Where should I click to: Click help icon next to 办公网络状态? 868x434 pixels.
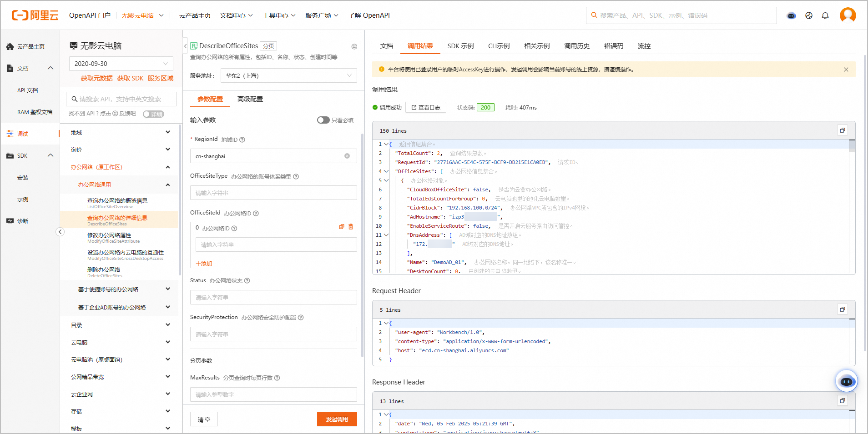(247, 280)
